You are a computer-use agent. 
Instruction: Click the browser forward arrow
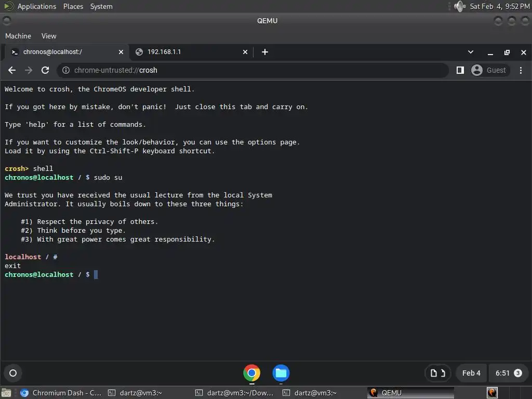point(29,70)
